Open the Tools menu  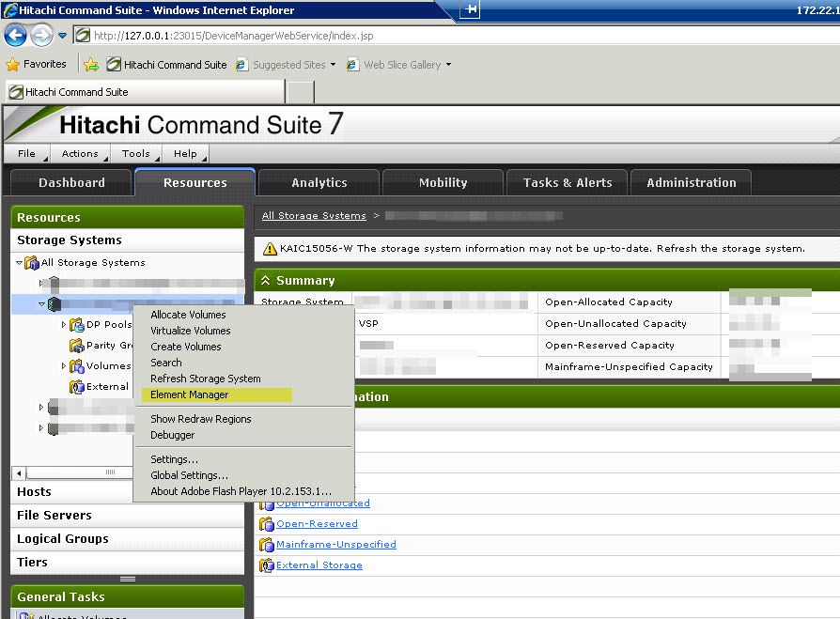pos(136,154)
